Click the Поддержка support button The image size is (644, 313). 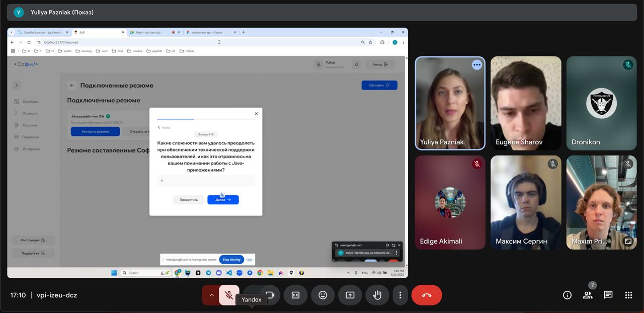33,253
